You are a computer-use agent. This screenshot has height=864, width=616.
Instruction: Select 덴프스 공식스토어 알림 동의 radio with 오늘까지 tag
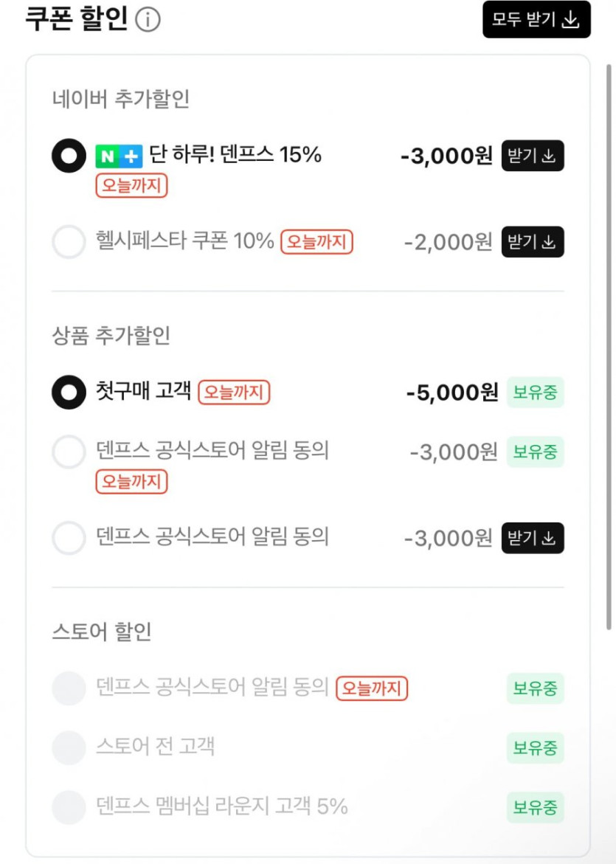[69, 452]
